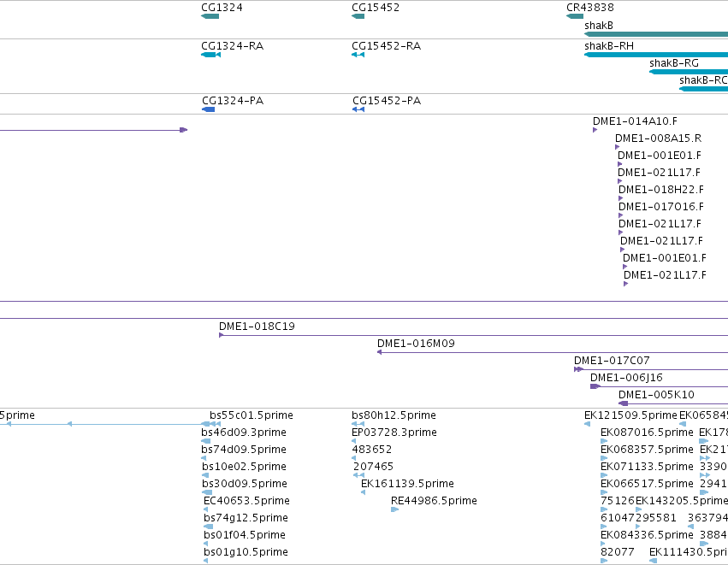Viewport: 728px width, 565px height.
Task: Select the DME1-014A10.F feature label
Action: tap(635, 121)
